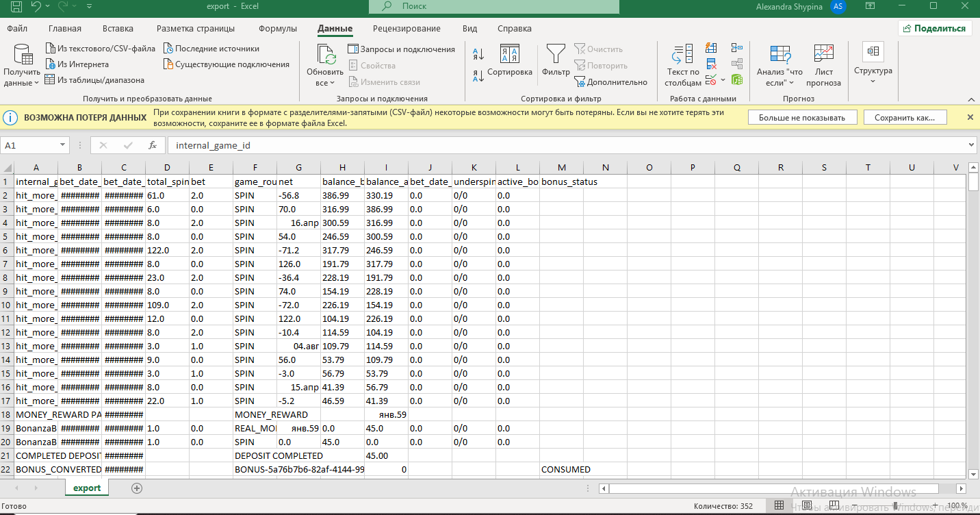Add a new sheet with plus icon
Screen dimensions: 980x515
pyautogui.click(x=137, y=488)
